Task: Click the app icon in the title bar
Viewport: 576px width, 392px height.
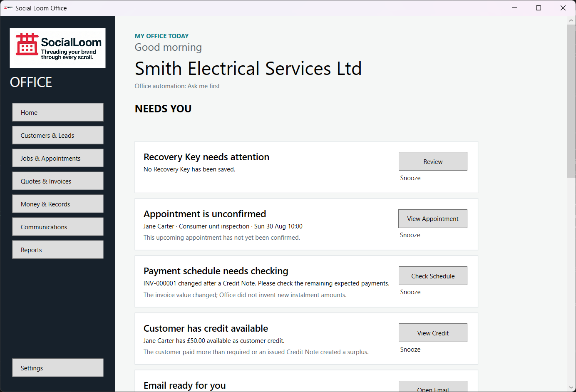Action: 8,8
